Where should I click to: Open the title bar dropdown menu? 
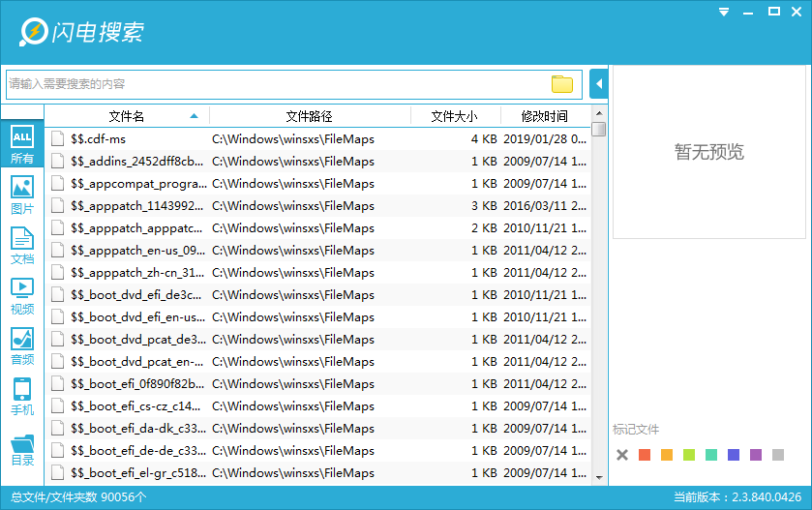(724, 12)
